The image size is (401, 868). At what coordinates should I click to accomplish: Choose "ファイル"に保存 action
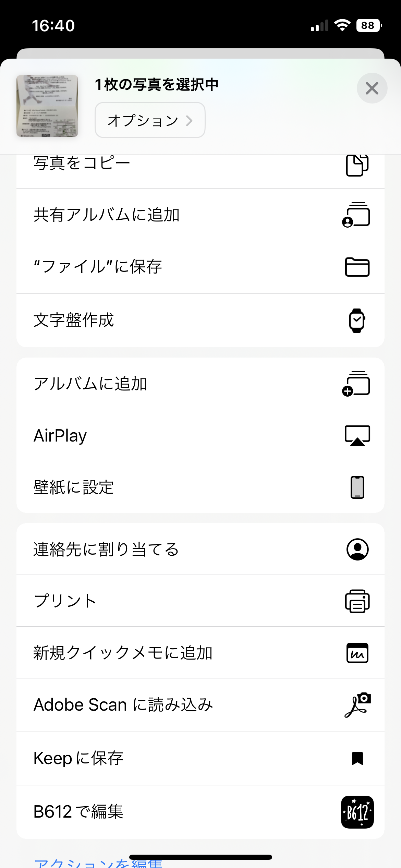[98, 267]
